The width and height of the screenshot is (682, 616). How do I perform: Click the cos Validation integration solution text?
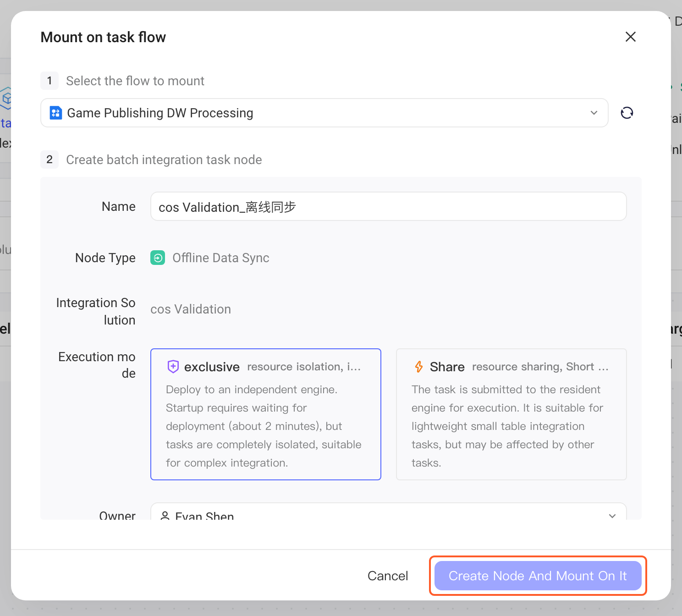(191, 309)
